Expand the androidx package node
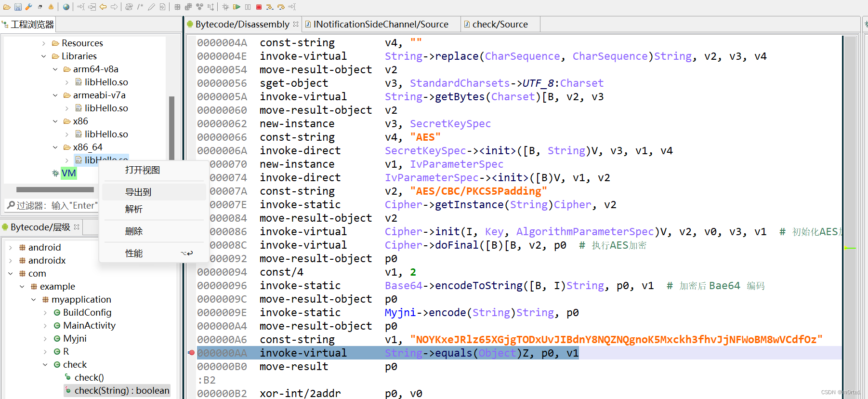The image size is (868, 399). click(x=11, y=261)
